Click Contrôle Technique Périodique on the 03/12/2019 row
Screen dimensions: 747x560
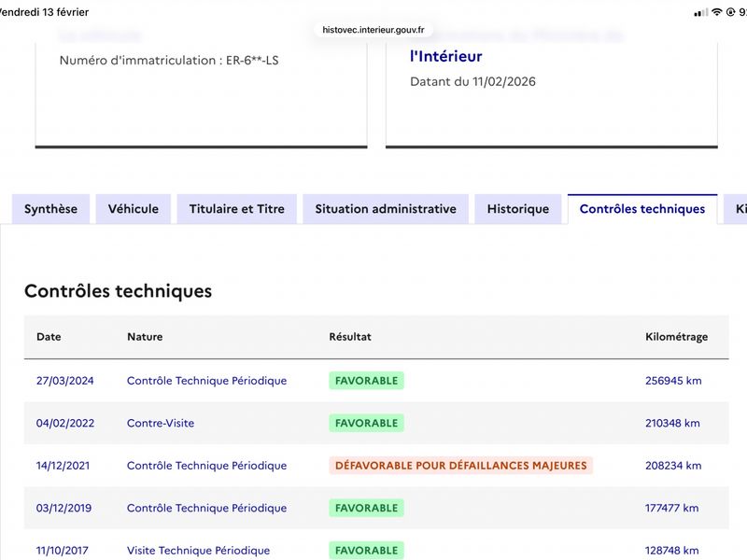pyautogui.click(x=206, y=508)
